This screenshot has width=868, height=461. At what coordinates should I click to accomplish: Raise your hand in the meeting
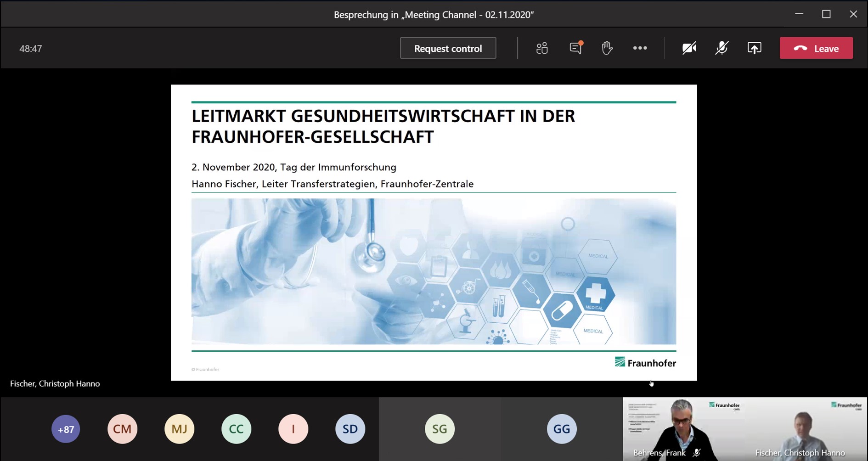tap(607, 48)
